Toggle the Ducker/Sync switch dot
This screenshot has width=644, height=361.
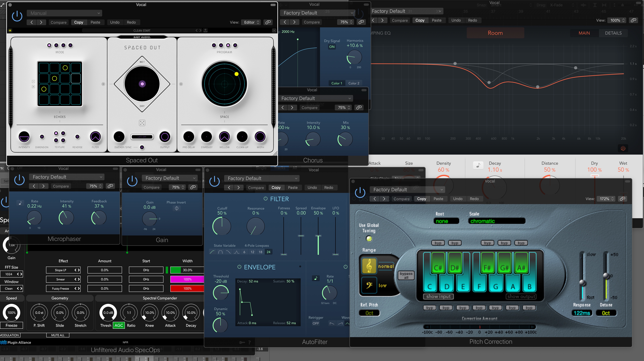tap(142, 147)
